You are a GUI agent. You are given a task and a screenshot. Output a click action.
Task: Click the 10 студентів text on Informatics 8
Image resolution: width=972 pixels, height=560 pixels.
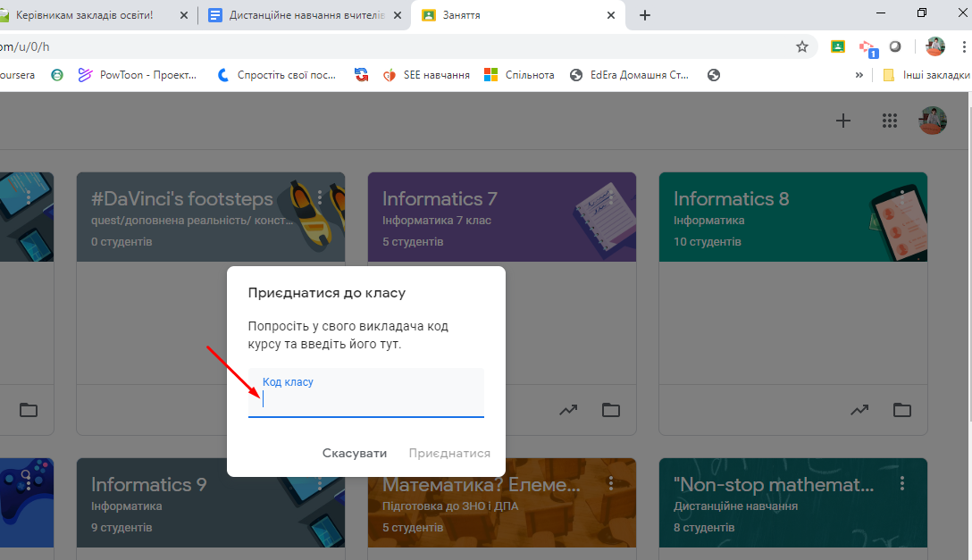pyautogui.click(x=708, y=241)
